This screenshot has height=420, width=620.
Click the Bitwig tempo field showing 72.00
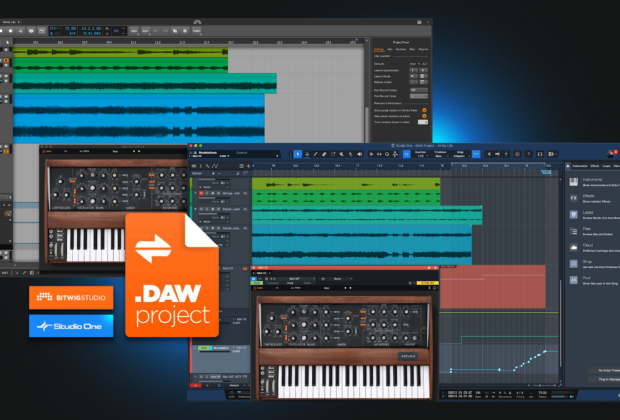(x=70, y=28)
